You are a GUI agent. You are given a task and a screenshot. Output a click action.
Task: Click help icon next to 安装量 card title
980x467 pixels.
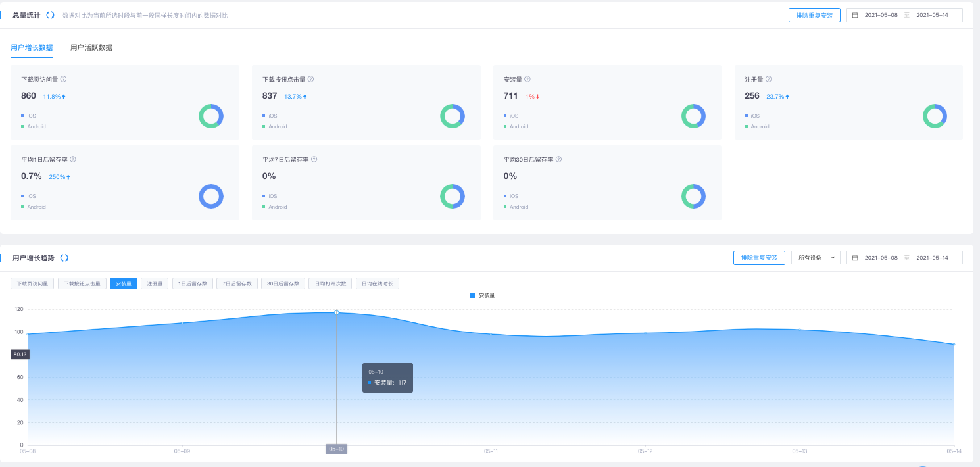point(527,79)
